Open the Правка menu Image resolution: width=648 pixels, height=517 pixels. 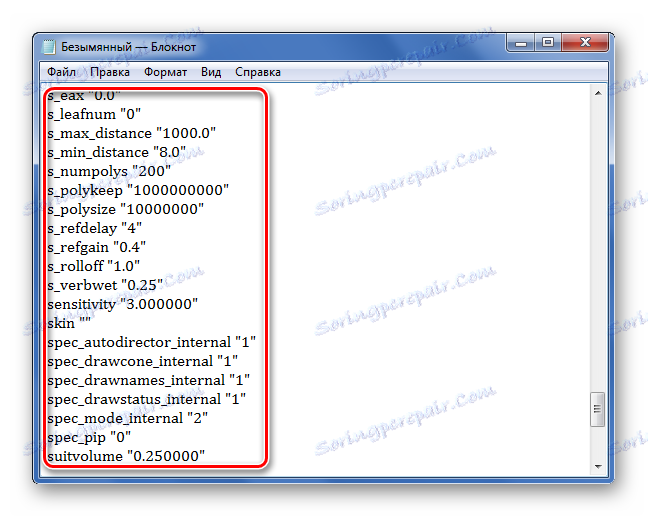(x=110, y=72)
